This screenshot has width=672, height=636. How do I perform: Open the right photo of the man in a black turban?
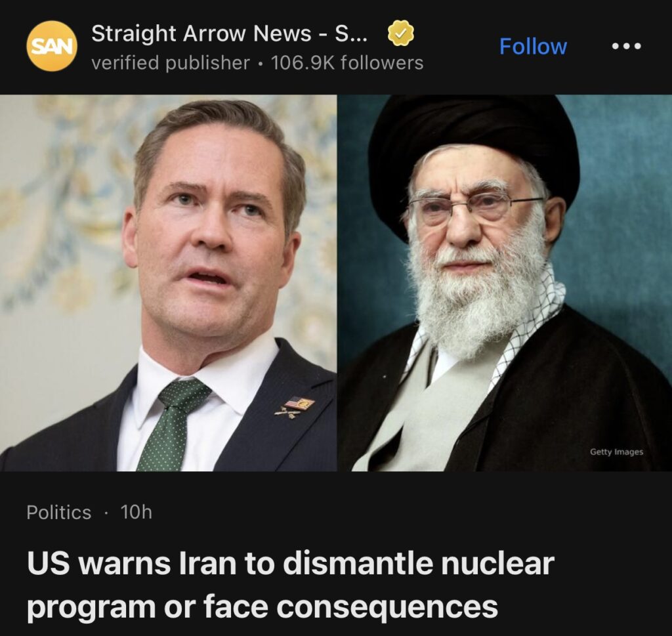tap(505, 283)
